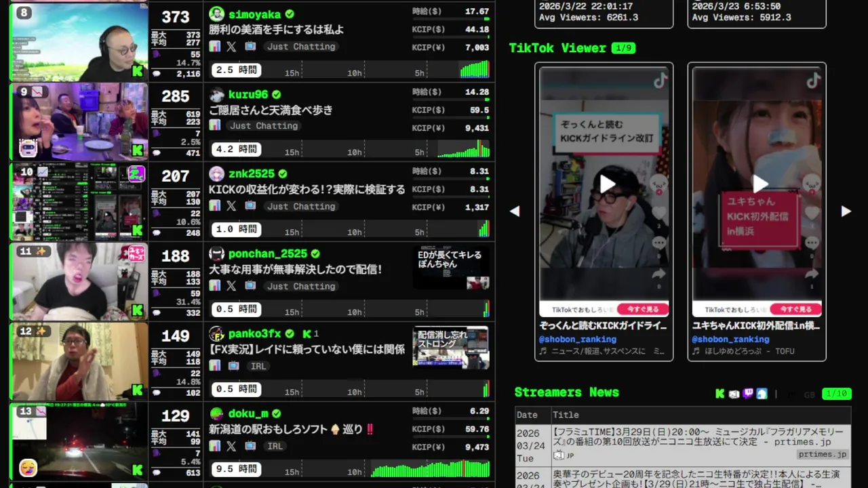Open znk2525's stats chart icon
The width and height of the screenshot is (868, 488).
click(215, 206)
